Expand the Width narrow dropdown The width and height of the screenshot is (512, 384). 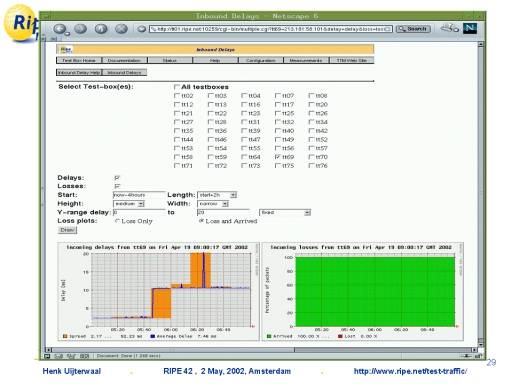pos(213,204)
